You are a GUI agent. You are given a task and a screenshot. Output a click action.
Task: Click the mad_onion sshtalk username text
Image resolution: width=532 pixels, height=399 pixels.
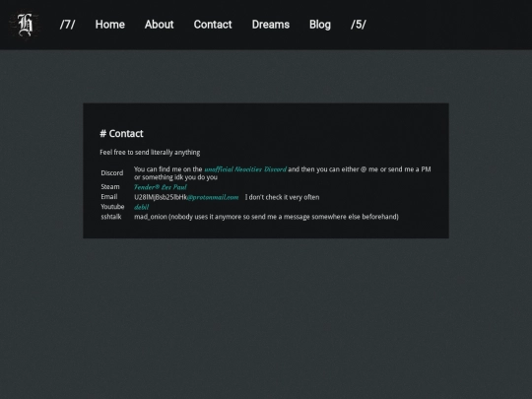[x=151, y=217]
